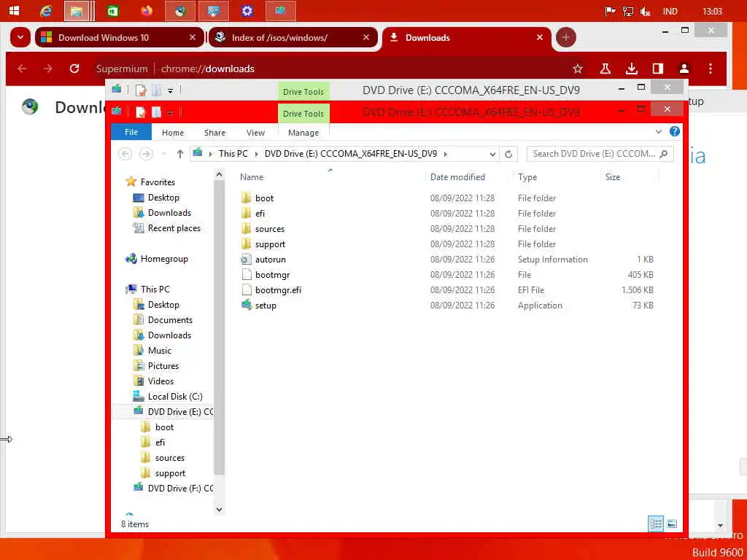Screen dimensions: 747x560
Task: Select the setup application file
Action: [266, 306]
